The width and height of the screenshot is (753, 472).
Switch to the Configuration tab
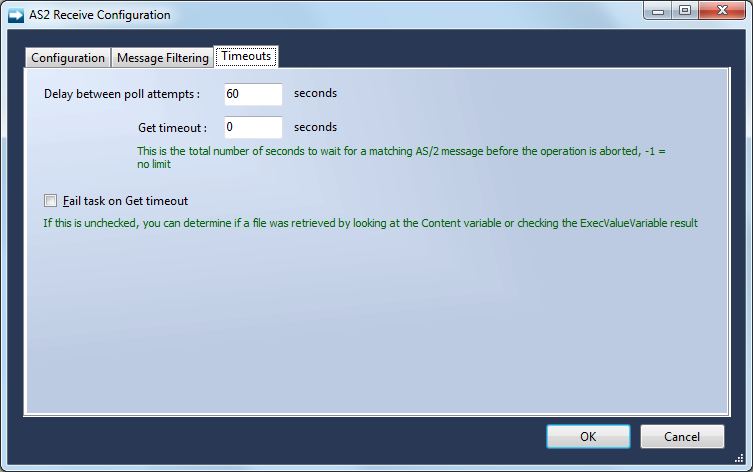click(x=68, y=58)
